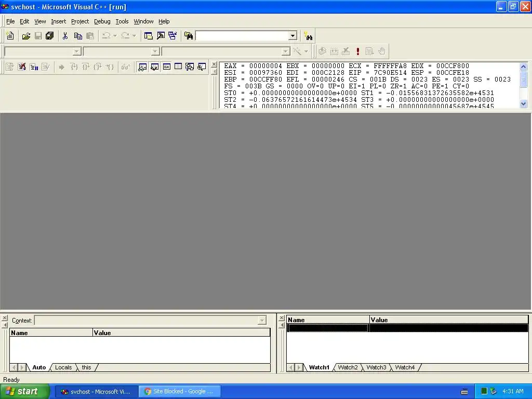The width and height of the screenshot is (532, 399).
Task: Click the Paste clipboard icon
Action: pos(90,36)
